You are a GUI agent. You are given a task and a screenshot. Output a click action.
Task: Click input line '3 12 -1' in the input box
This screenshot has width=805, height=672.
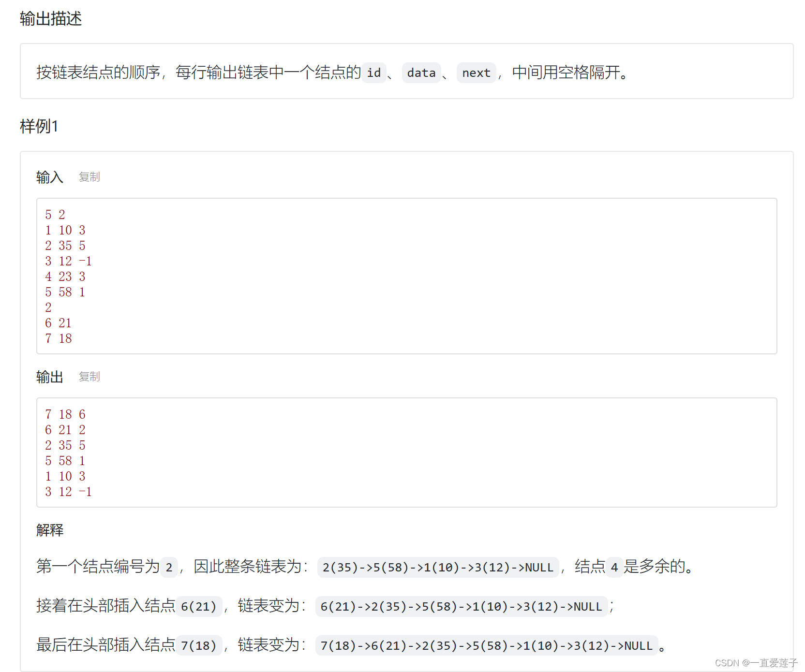[x=68, y=261]
